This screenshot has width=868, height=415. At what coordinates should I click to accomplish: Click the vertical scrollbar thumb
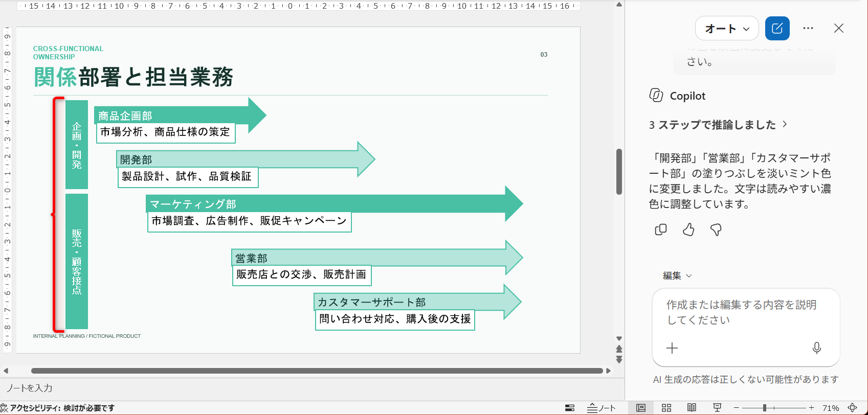(619, 172)
